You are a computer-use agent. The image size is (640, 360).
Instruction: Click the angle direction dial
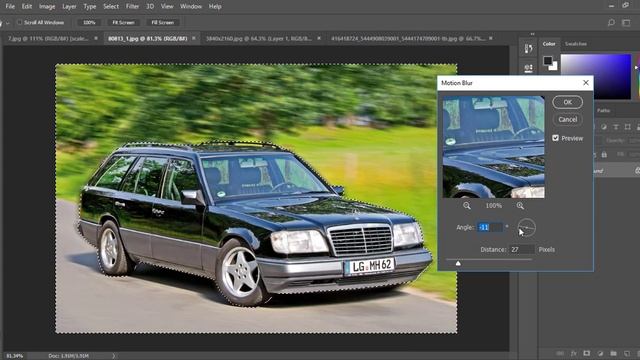pos(526,227)
